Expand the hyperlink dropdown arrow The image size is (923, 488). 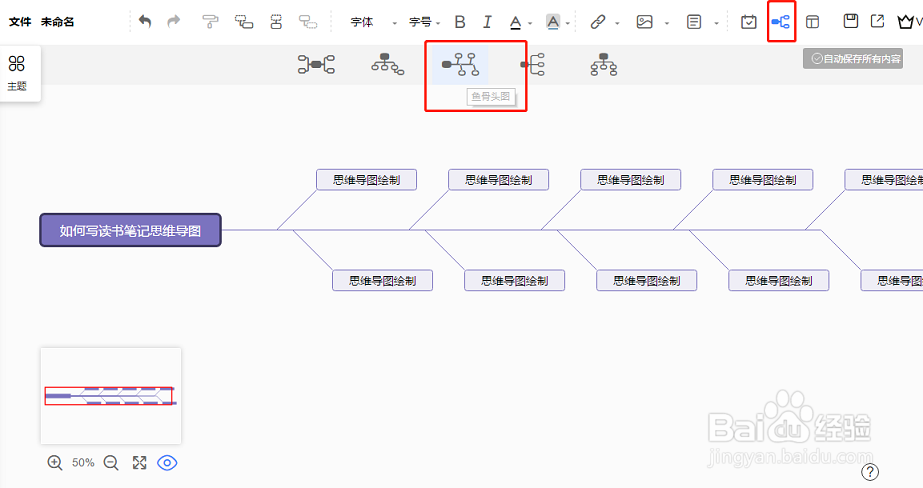(x=617, y=24)
